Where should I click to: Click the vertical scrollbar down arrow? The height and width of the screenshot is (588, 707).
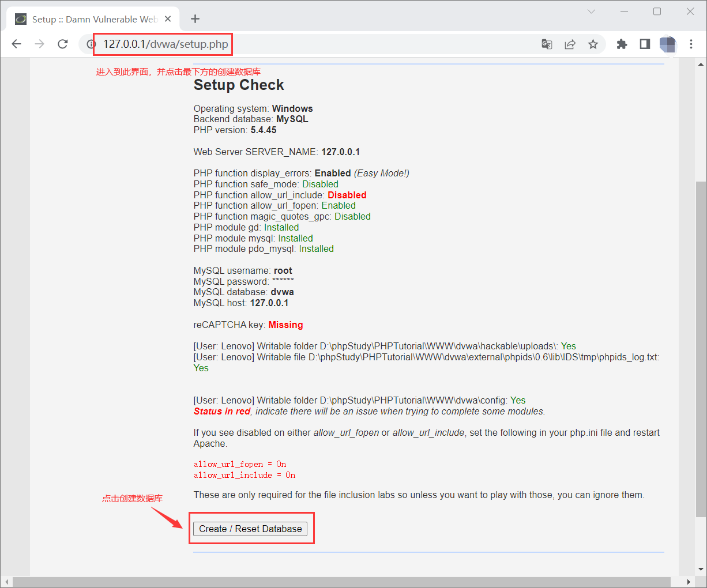point(701,569)
